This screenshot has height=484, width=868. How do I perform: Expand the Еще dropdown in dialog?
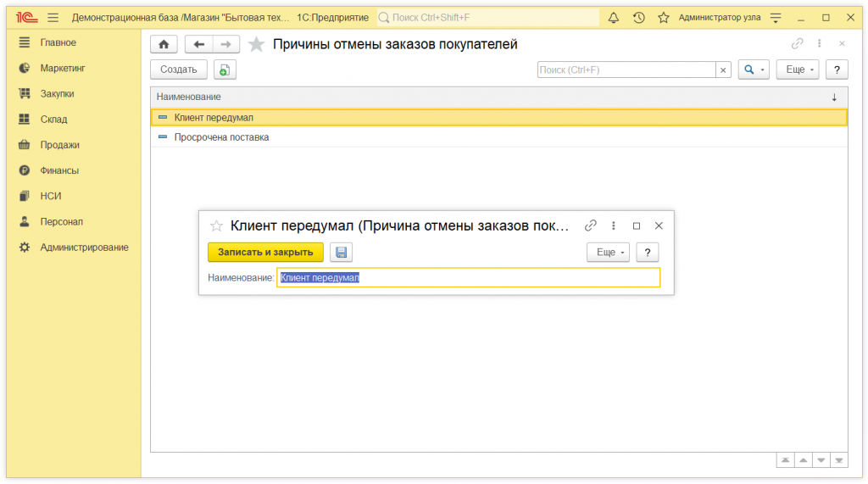click(608, 252)
